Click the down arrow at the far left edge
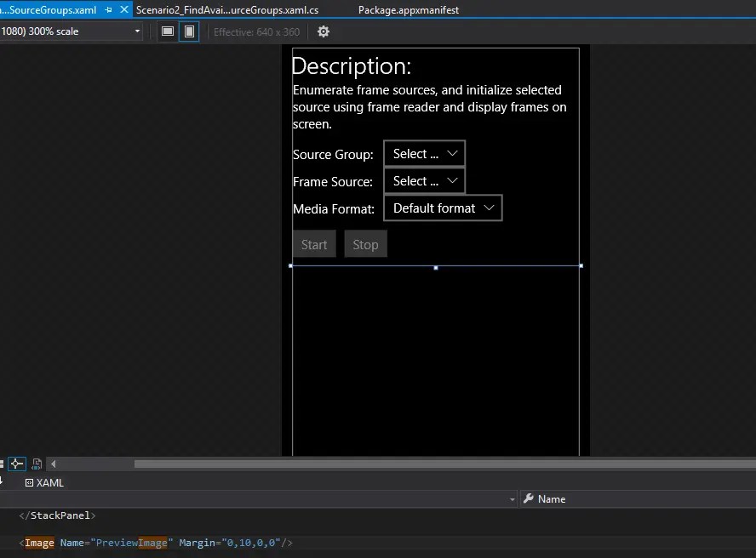 pos(3,483)
